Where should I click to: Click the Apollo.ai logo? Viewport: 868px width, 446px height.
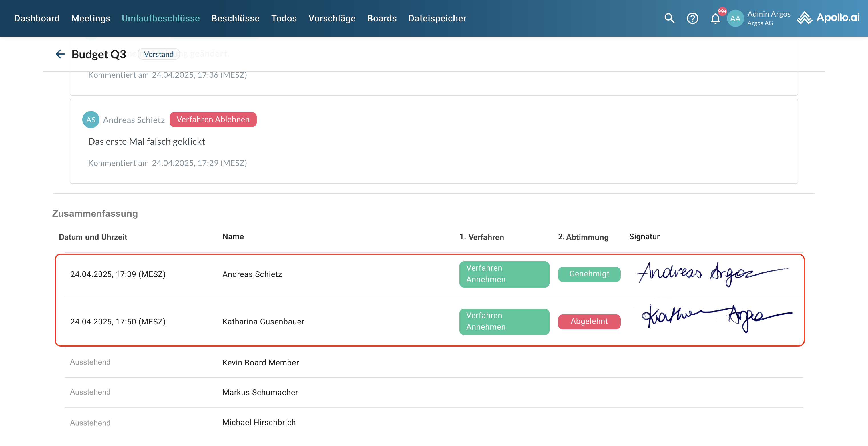(828, 18)
